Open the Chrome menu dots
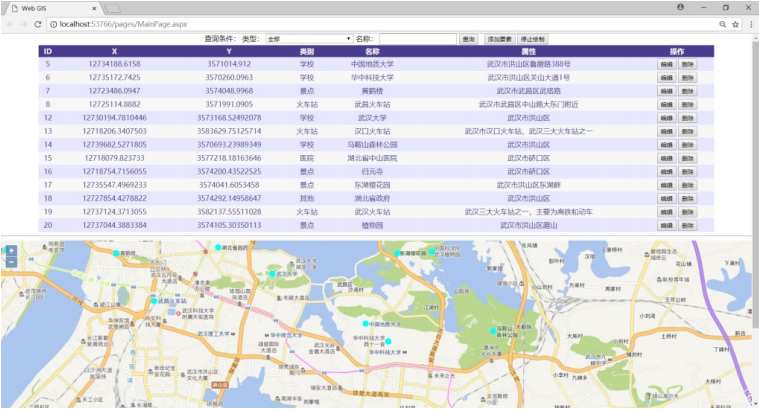The width and height of the screenshot is (759, 410). [x=751, y=24]
